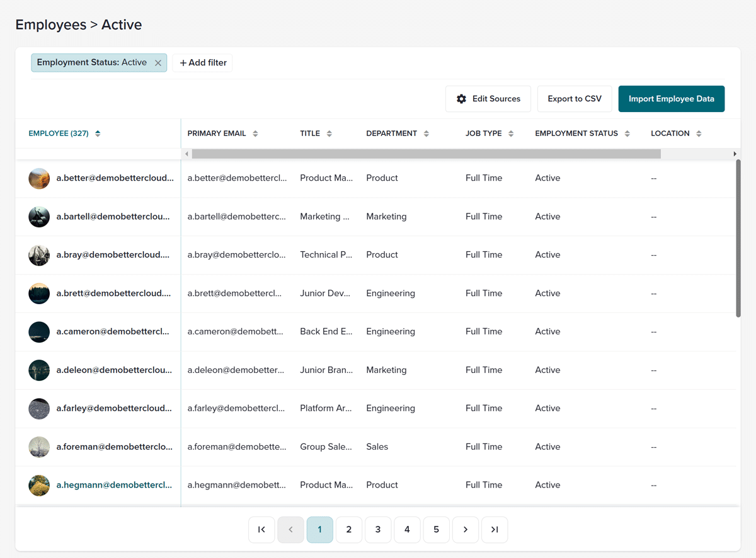Click a.cameron's primary email cell
The image size is (756, 558).
pos(236,332)
